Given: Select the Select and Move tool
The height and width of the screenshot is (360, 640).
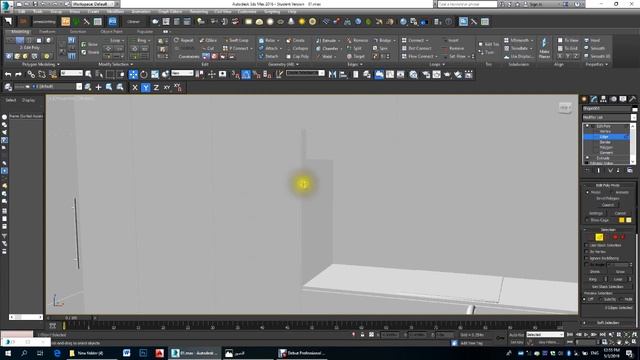Looking at the screenshot, I should coord(133,74).
